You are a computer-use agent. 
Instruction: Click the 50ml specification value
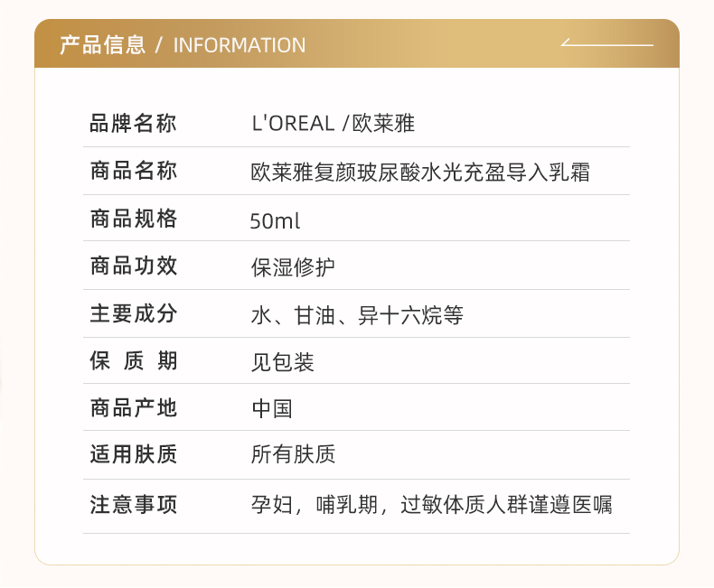275,221
